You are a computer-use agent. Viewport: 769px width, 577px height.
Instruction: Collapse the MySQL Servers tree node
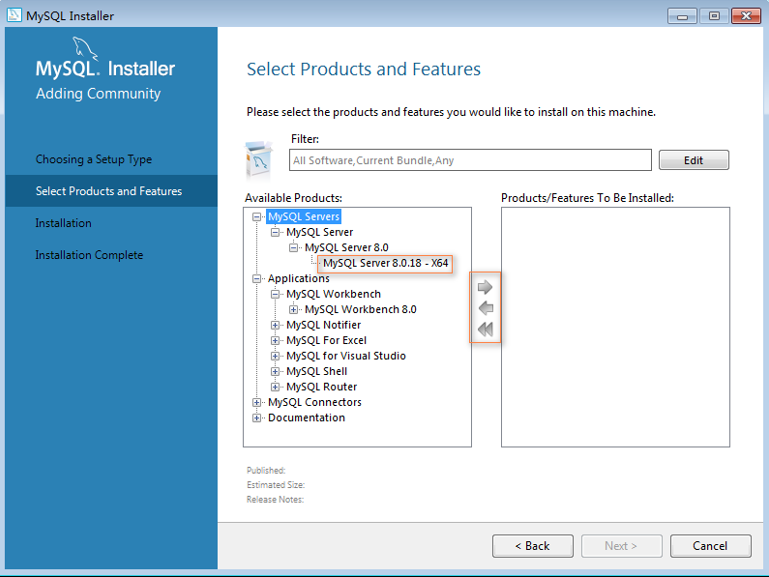point(256,217)
